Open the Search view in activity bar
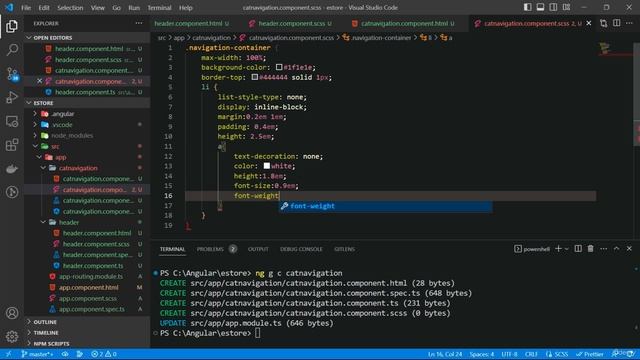640x360 pixels. 12,50
